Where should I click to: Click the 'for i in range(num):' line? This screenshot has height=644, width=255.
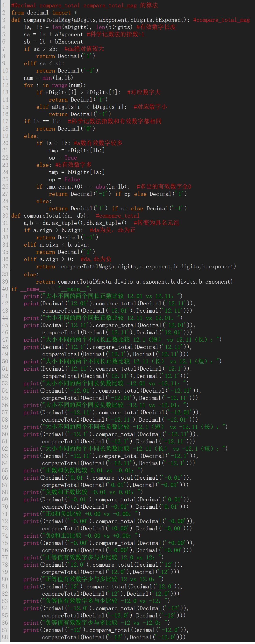point(55,85)
